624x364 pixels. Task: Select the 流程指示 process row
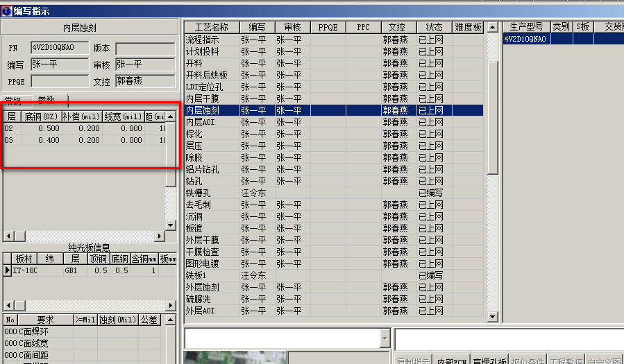point(334,40)
